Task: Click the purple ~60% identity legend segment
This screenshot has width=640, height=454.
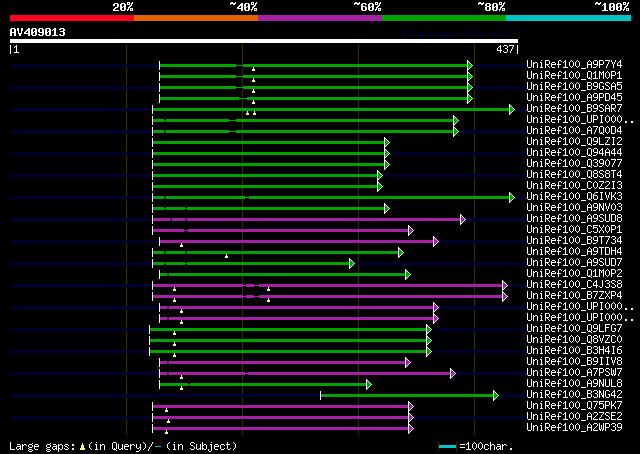Action: (x=320, y=18)
